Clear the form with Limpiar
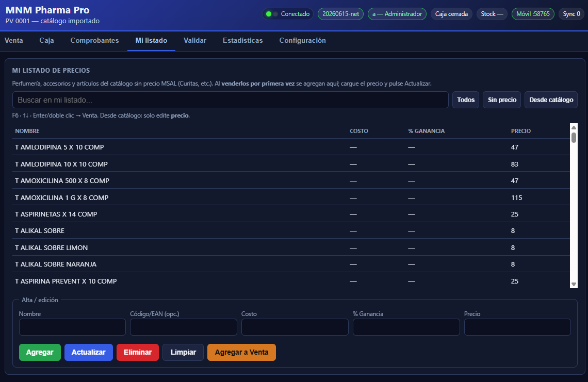588x382 pixels. 183,353
